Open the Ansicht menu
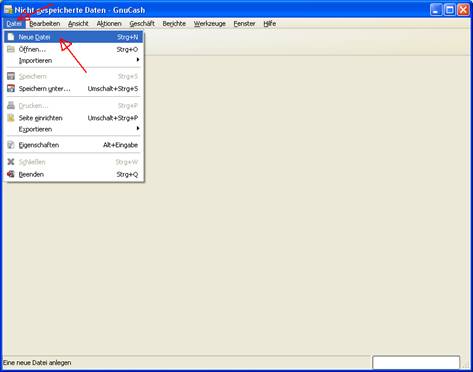Viewport: 473px width, 372px height. click(x=78, y=24)
